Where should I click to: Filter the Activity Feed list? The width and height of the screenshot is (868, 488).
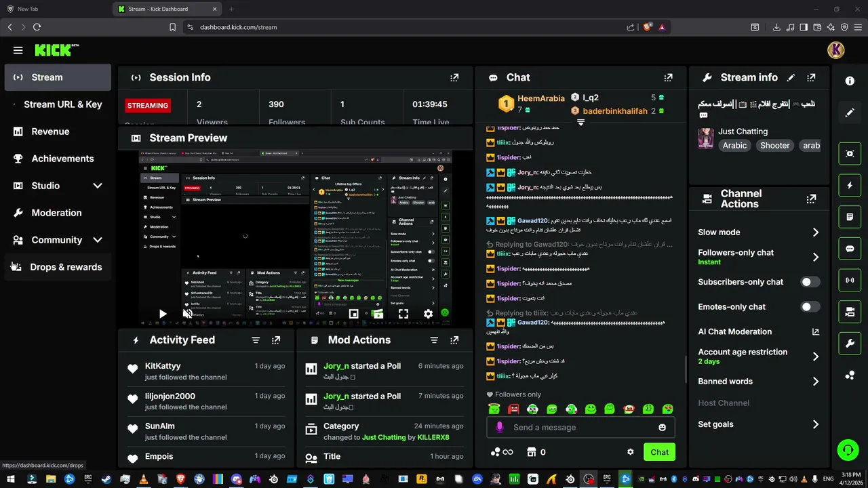click(x=256, y=340)
